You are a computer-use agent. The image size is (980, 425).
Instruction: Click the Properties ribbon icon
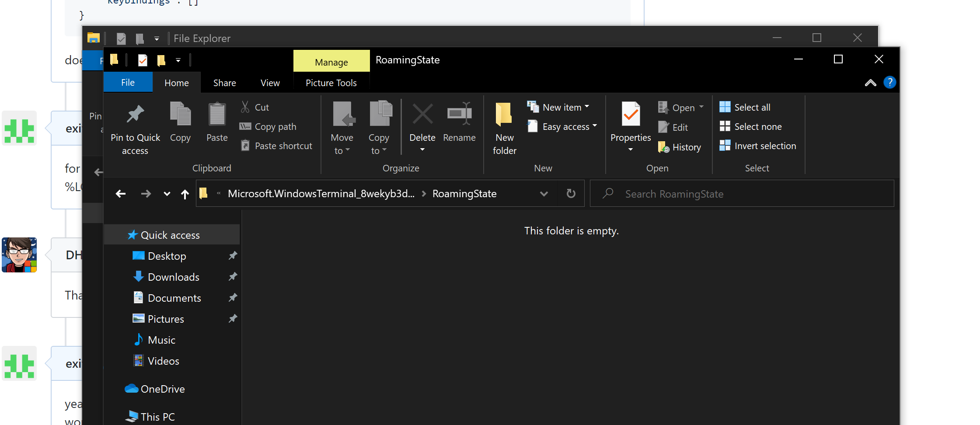click(x=631, y=114)
